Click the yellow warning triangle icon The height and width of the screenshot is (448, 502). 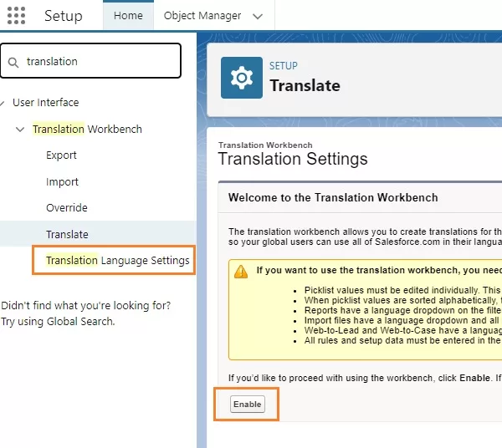tap(241, 271)
